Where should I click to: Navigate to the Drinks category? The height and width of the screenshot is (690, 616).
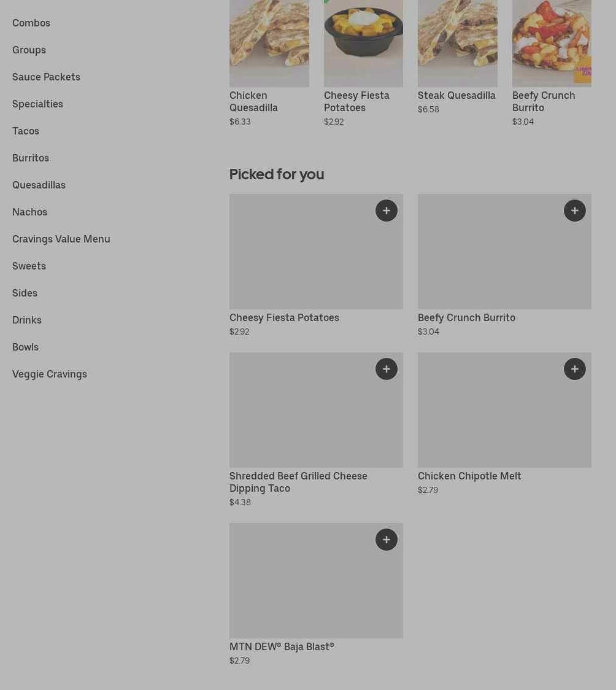[27, 320]
